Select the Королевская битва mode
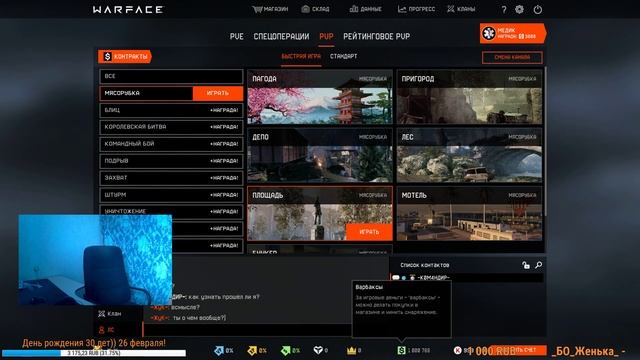 pos(171,127)
